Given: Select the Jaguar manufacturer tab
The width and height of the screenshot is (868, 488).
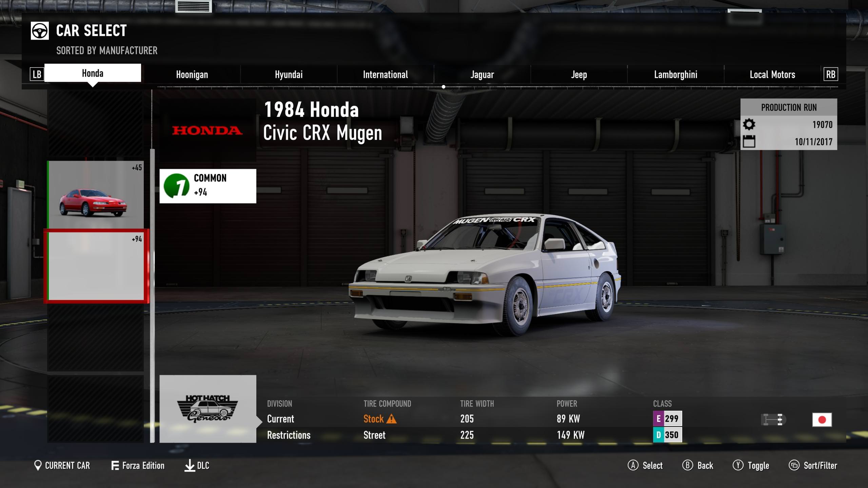Looking at the screenshot, I should pyautogui.click(x=482, y=75).
